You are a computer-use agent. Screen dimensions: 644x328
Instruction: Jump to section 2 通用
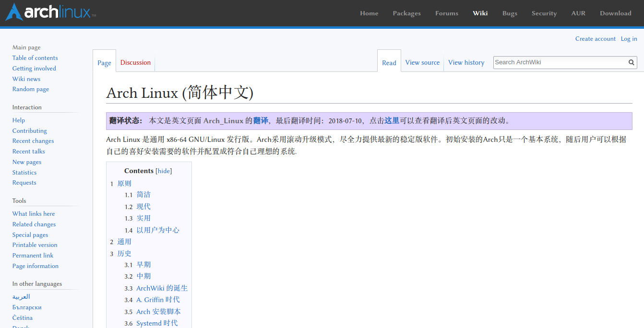[124, 242]
